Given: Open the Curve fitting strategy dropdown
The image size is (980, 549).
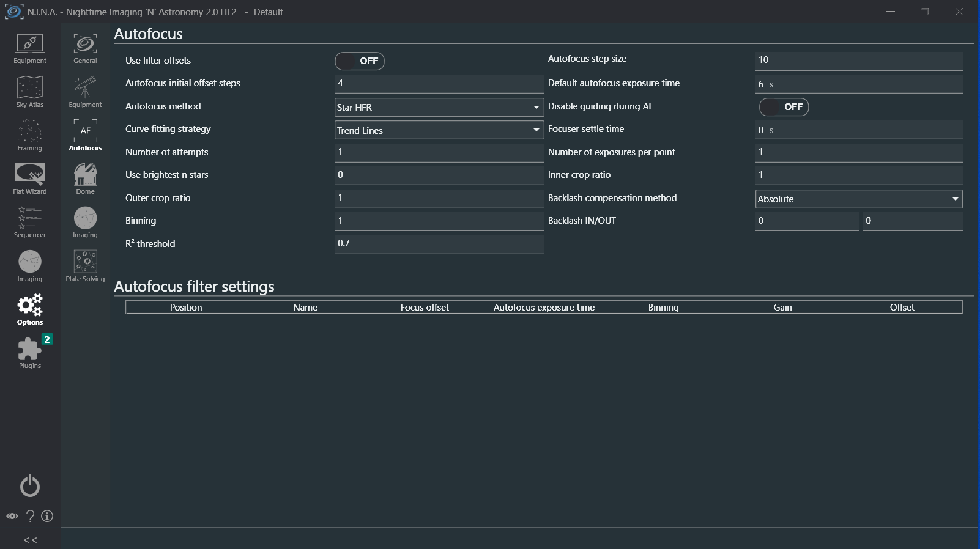Looking at the screenshot, I should (x=439, y=130).
